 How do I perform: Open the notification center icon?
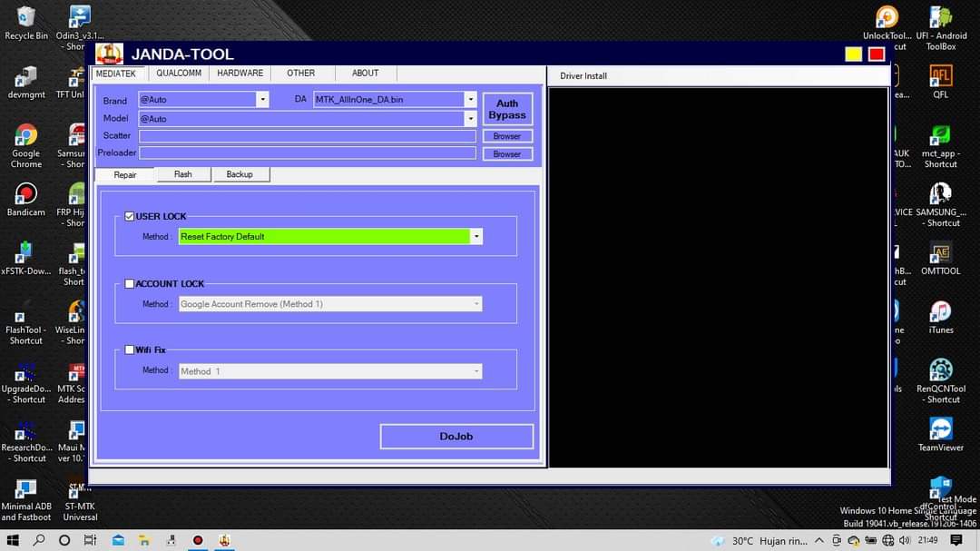point(956,540)
